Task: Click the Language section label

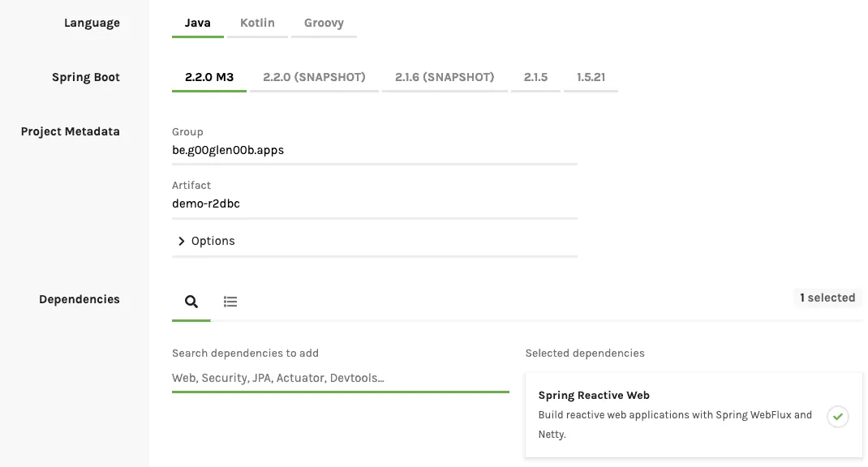Action: tap(92, 24)
